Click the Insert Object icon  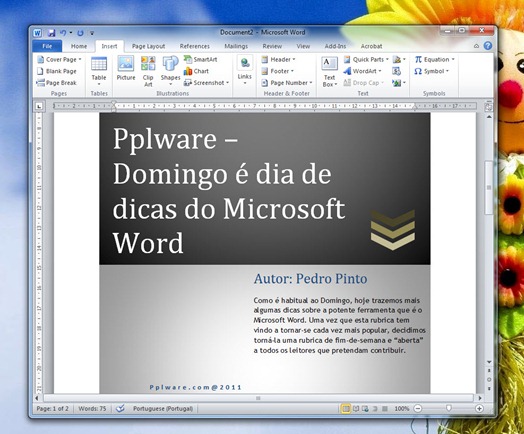pos(399,83)
